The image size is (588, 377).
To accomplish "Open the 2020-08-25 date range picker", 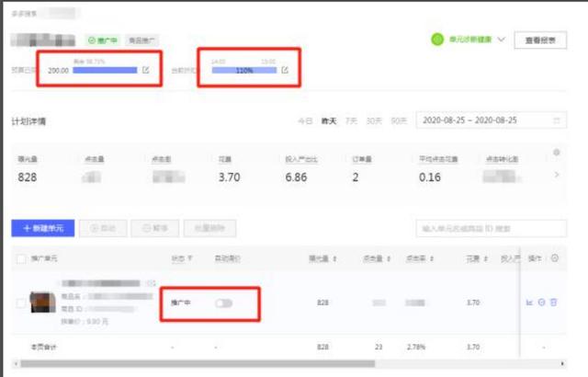I will (492, 120).
